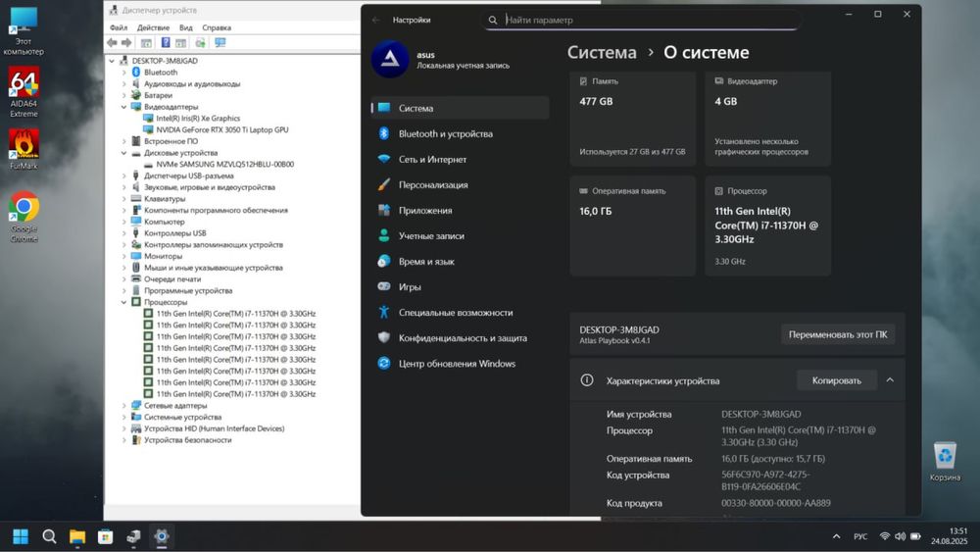Click Settings gear icon in taskbar
The image size is (980, 552).
click(162, 536)
